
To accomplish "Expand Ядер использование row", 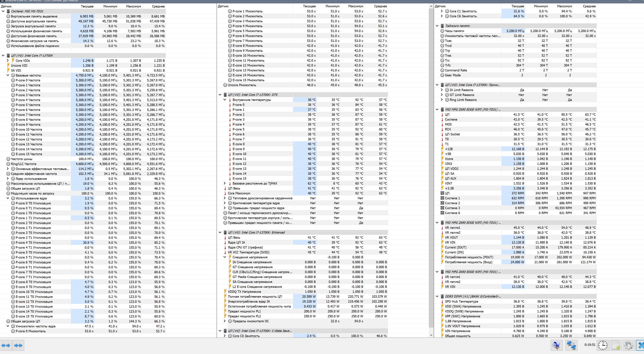I will coord(8,179).
